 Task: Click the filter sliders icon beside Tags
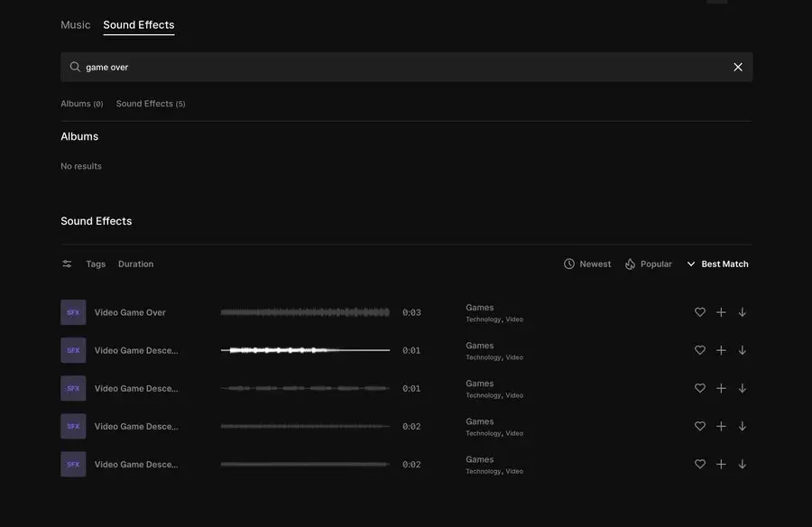click(67, 264)
